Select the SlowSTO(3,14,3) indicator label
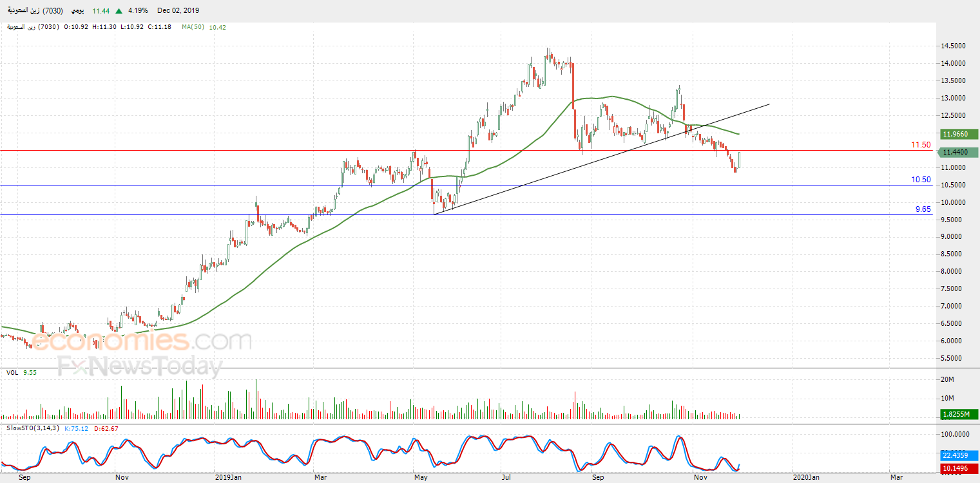The height and width of the screenshot is (483, 980). (32, 428)
